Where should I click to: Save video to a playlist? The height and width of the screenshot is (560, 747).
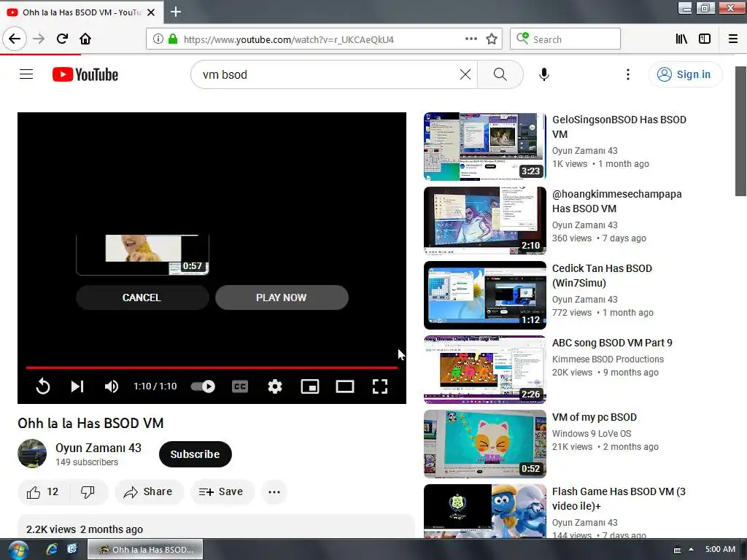pos(222,492)
